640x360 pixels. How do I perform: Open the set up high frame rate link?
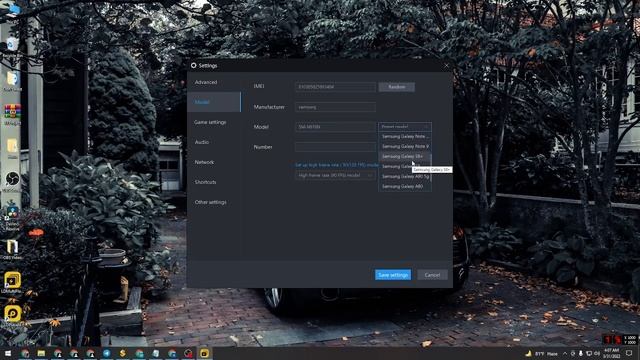[x=337, y=165]
